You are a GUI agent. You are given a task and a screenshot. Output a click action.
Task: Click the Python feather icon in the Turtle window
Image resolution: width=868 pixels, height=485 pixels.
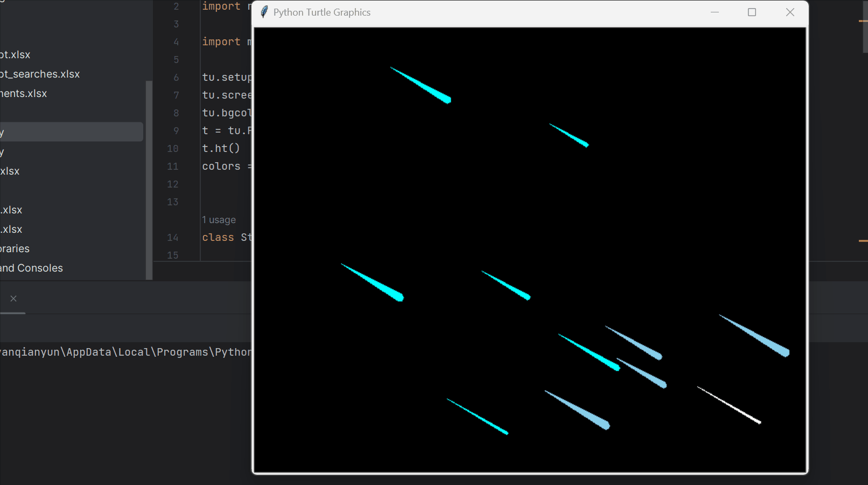[263, 12]
